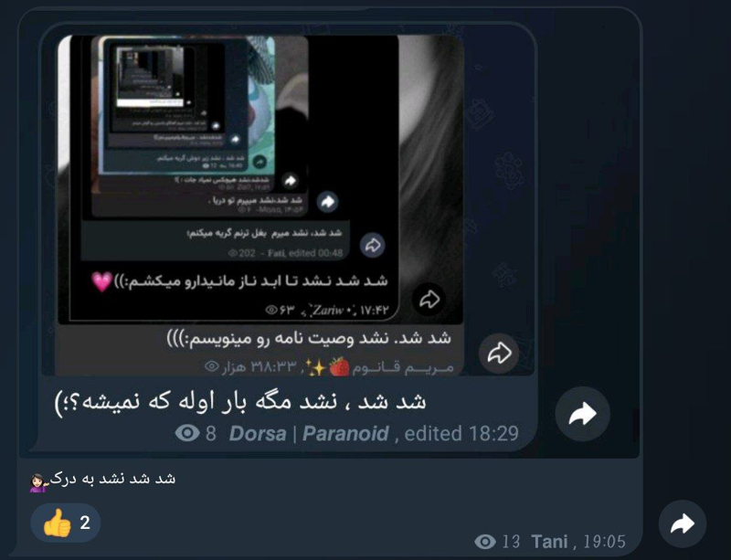Click eye views icon showing 13 views
731x560 pixels.
(x=485, y=542)
